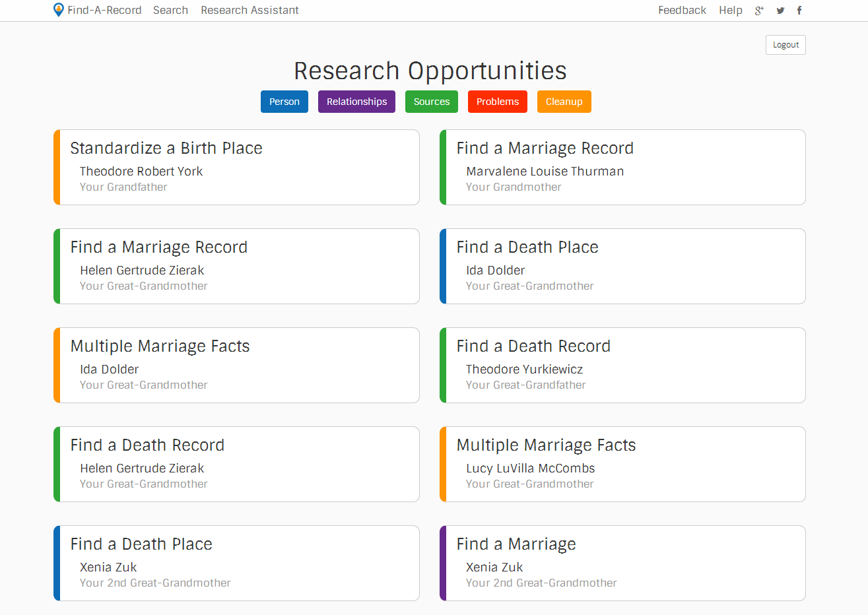Click the text Your Grandmother
Viewport: 868px width, 615px height.
click(x=514, y=187)
